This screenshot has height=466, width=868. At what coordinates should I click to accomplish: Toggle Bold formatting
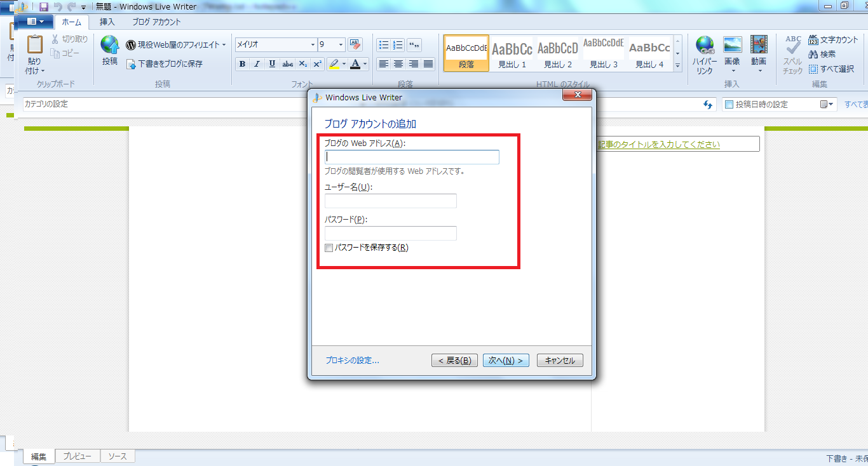[242, 63]
